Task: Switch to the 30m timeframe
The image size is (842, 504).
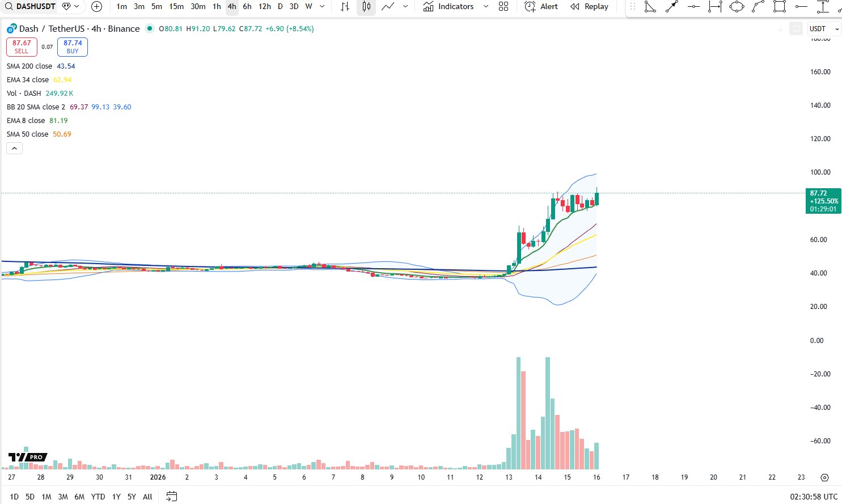Action: tap(198, 6)
